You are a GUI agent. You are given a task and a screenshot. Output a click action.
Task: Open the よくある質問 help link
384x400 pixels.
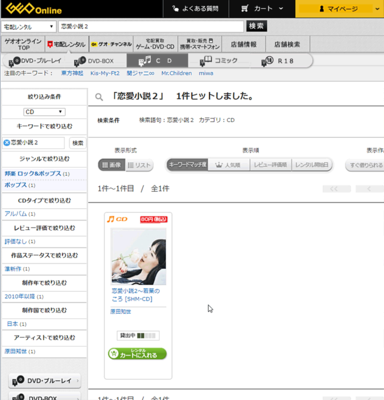[195, 9]
